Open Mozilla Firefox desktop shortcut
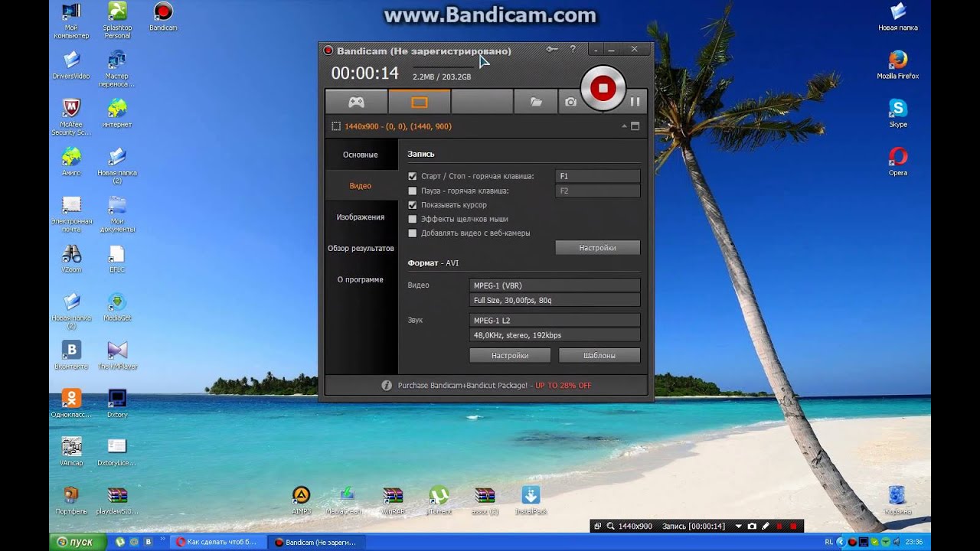Image resolution: width=980 pixels, height=551 pixels. (897, 64)
